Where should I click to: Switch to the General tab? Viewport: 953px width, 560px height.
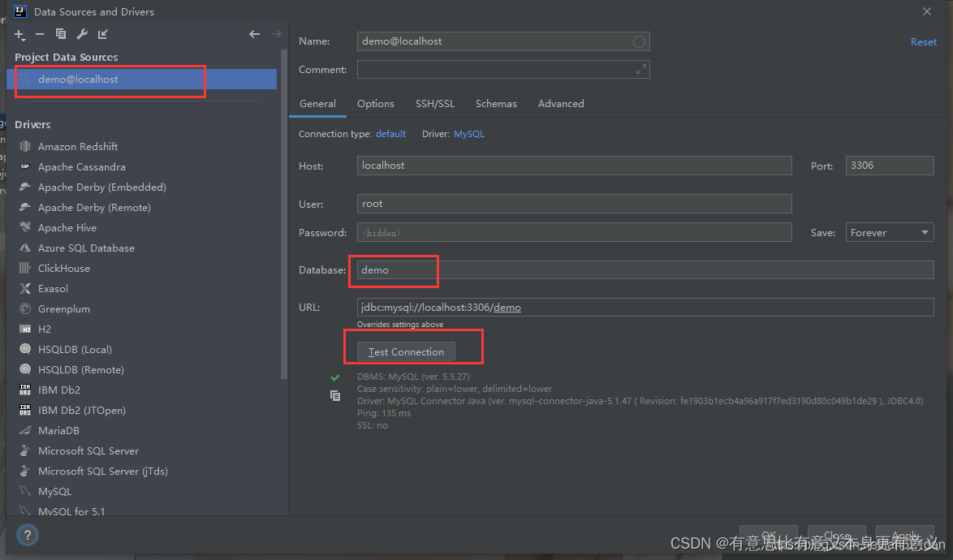(317, 104)
